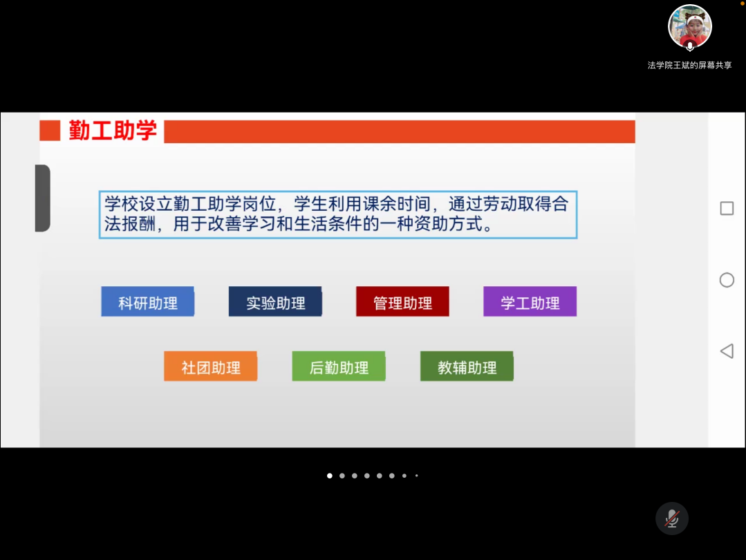The image size is (746, 560).
Task: Select the 管理助理 red box
Action: pyautogui.click(x=402, y=301)
